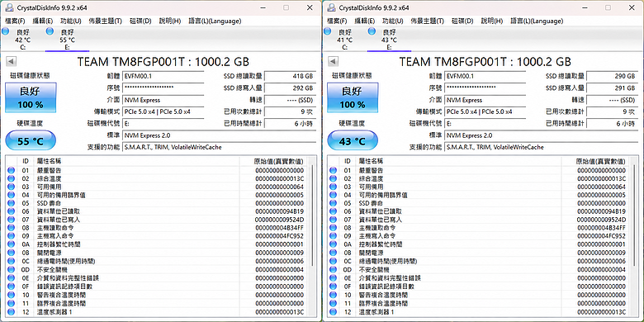Click status orb for attribute 0D in left window
This screenshot has height=322, width=644.
tap(11, 270)
